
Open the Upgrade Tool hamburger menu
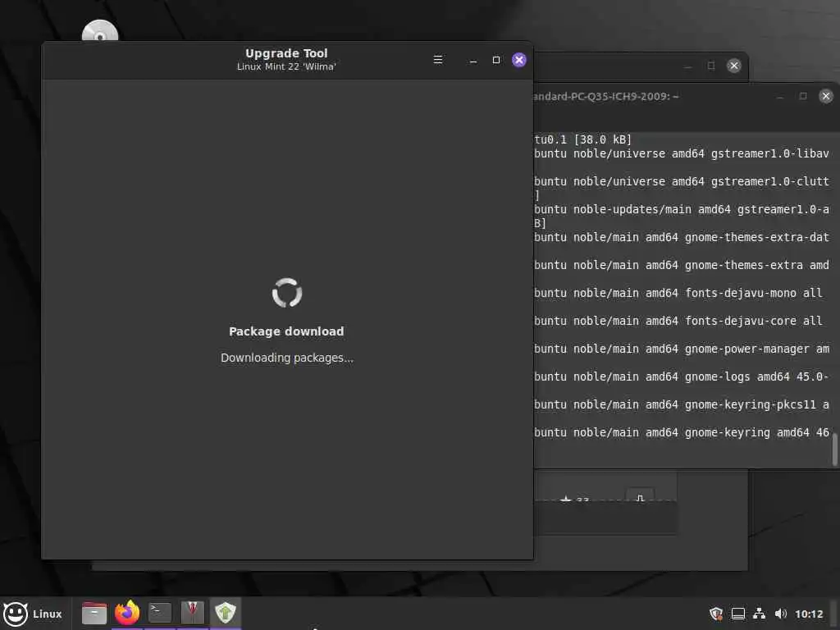coord(438,60)
